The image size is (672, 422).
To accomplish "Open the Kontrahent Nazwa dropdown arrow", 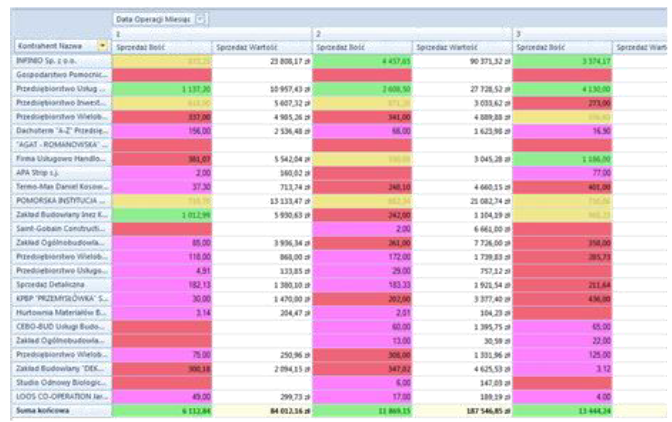I will pos(103,46).
